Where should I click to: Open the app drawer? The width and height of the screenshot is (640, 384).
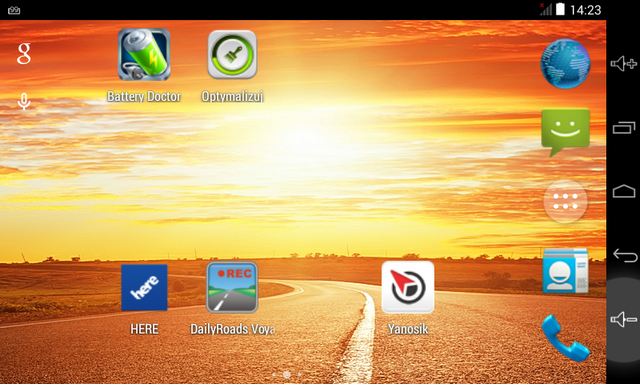tap(565, 202)
